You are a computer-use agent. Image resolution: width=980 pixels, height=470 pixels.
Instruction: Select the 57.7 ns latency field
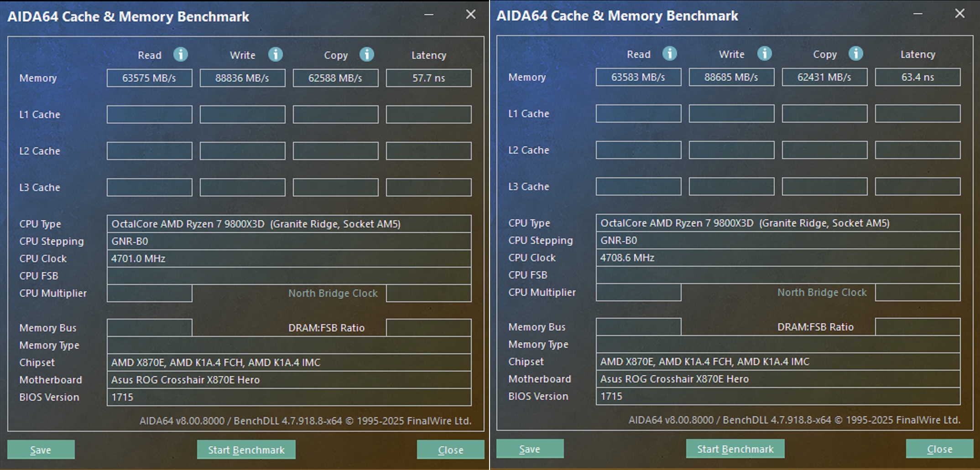coord(428,78)
